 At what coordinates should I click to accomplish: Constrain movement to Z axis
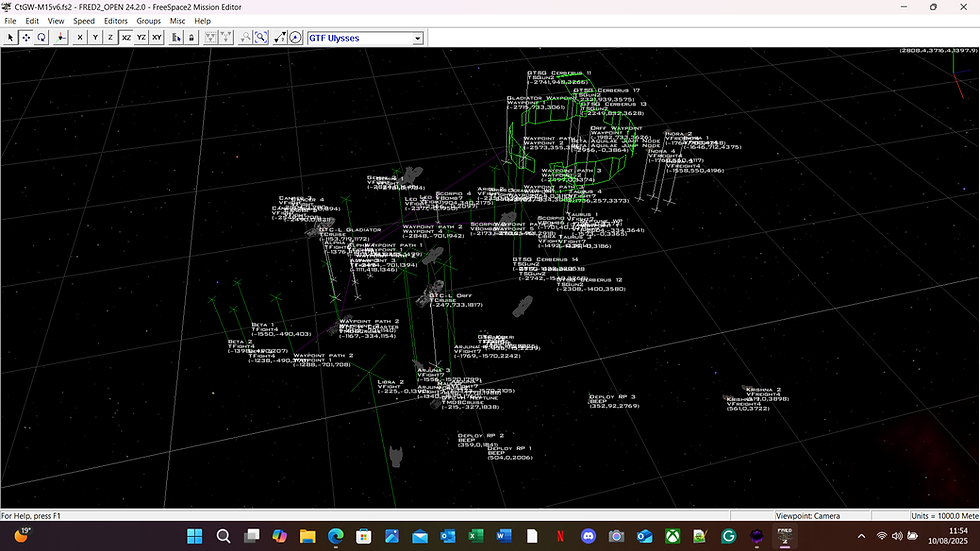111,37
